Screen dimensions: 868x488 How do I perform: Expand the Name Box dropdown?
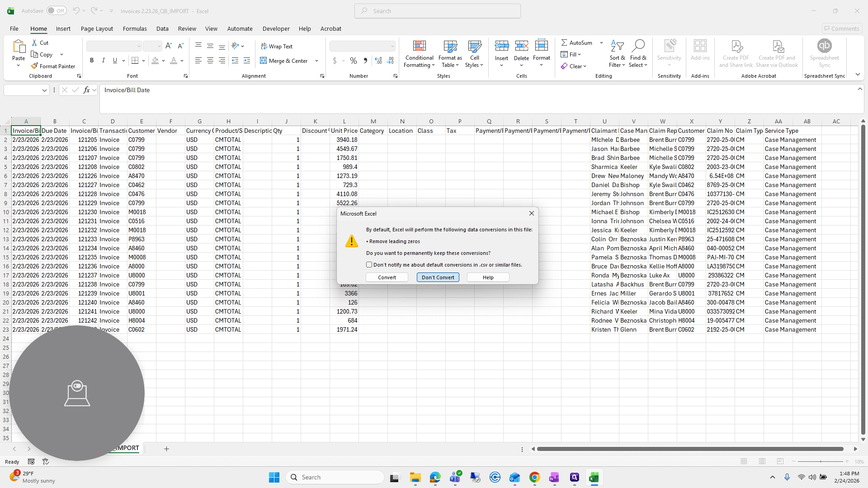pos(44,90)
